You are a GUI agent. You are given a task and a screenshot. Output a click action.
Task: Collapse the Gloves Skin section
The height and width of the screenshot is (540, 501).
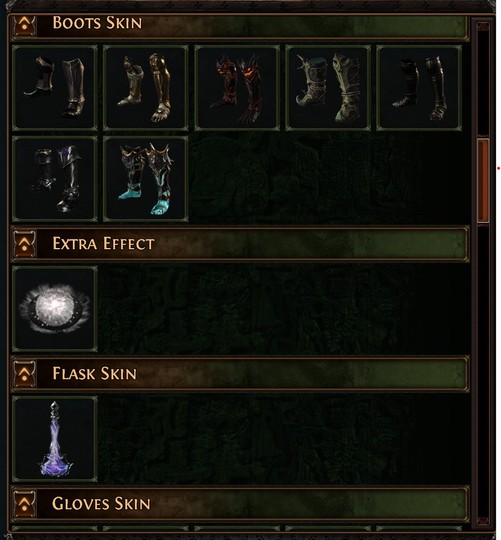click(24, 504)
